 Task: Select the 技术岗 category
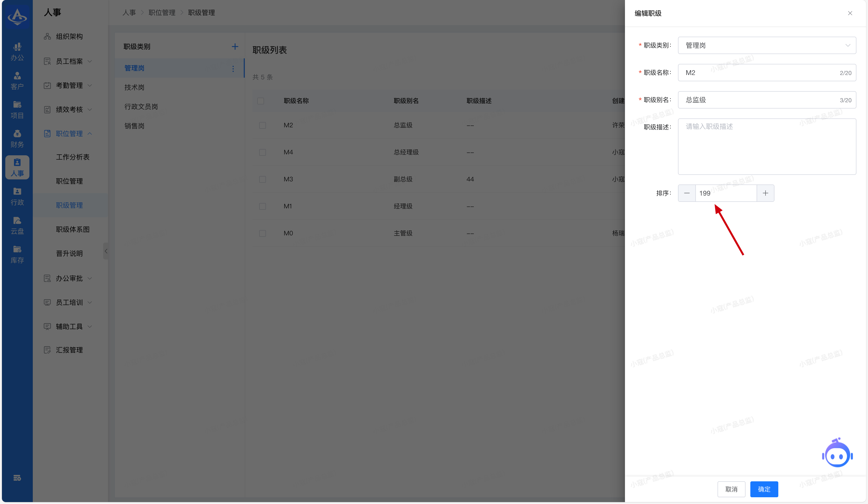pos(134,88)
